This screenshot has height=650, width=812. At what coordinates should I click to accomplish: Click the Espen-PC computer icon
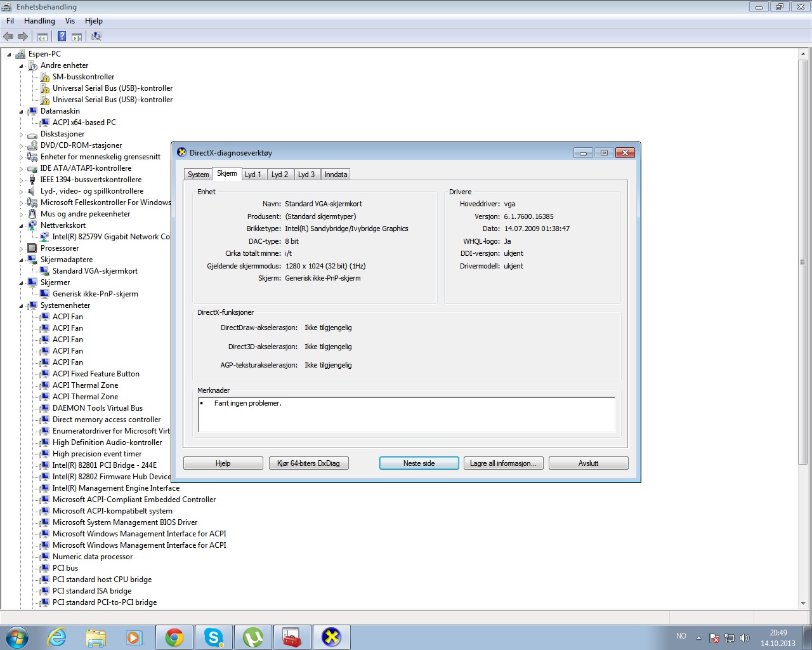click(20, 54)
